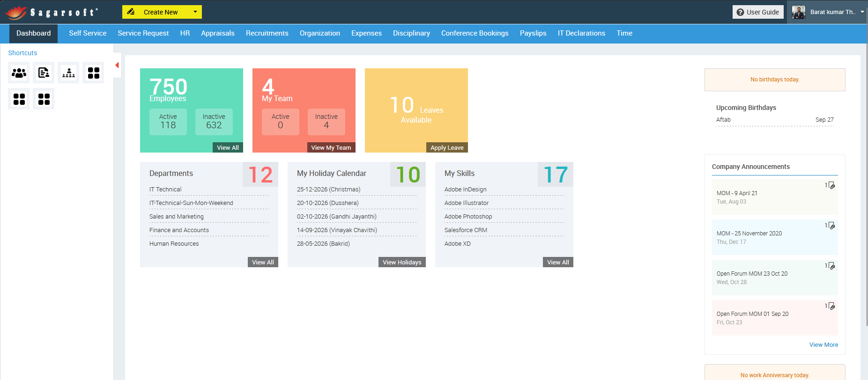Open the User Guide help button
Screen dimensions: 868x380
(758, 12)
